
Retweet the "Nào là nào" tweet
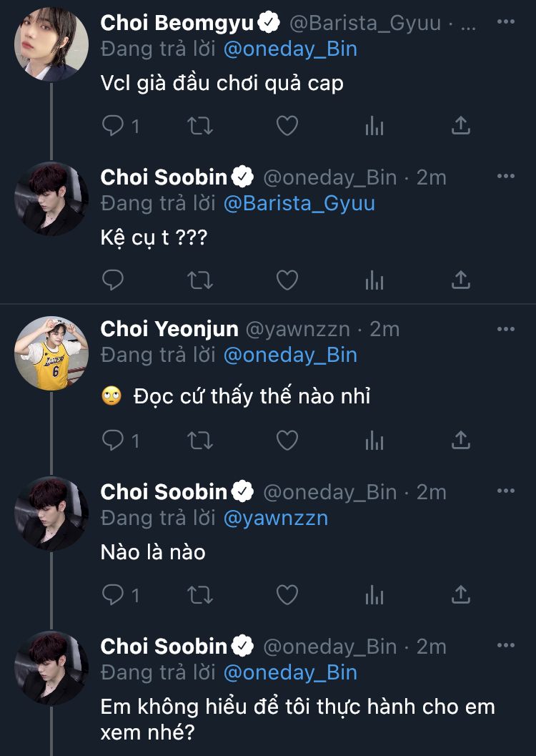click(x=199, y=594)
